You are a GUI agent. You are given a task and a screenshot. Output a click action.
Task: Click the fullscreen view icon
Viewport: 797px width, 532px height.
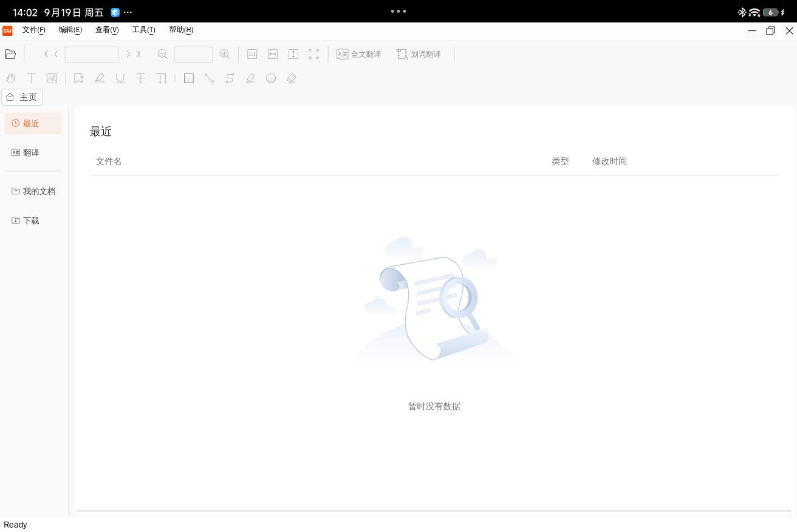(x=314, y=54)
